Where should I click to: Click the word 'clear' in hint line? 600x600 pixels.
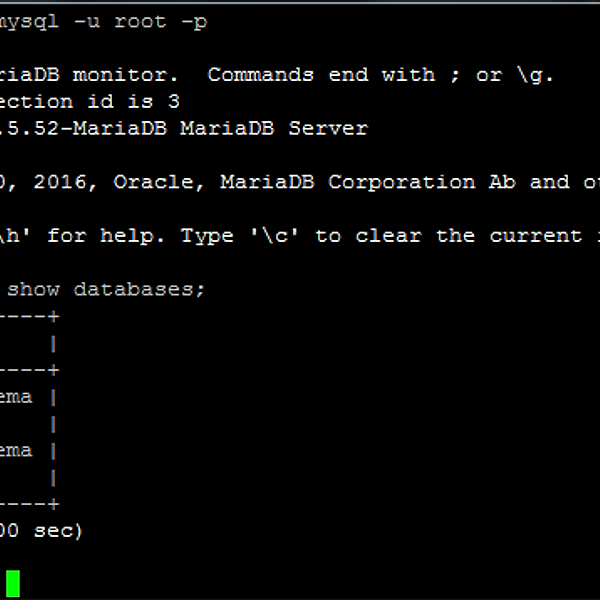[x=388, y=235]
